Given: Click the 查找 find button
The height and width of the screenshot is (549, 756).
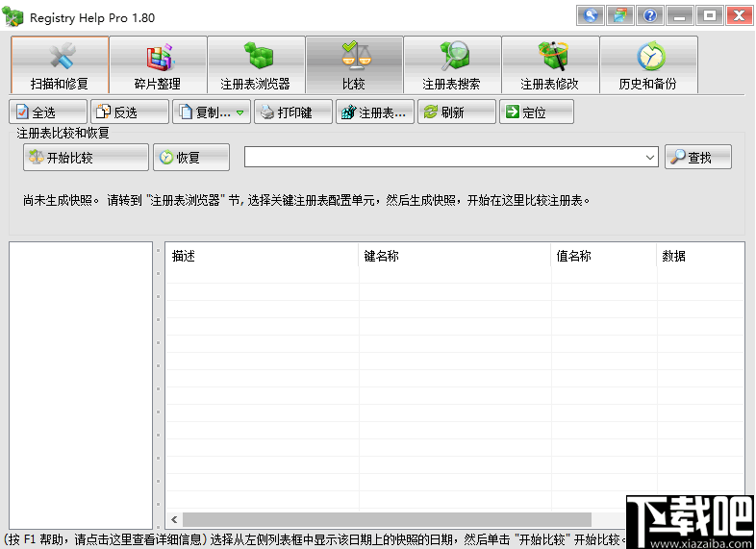Looking at the screenshot, I should pos(697,157).
